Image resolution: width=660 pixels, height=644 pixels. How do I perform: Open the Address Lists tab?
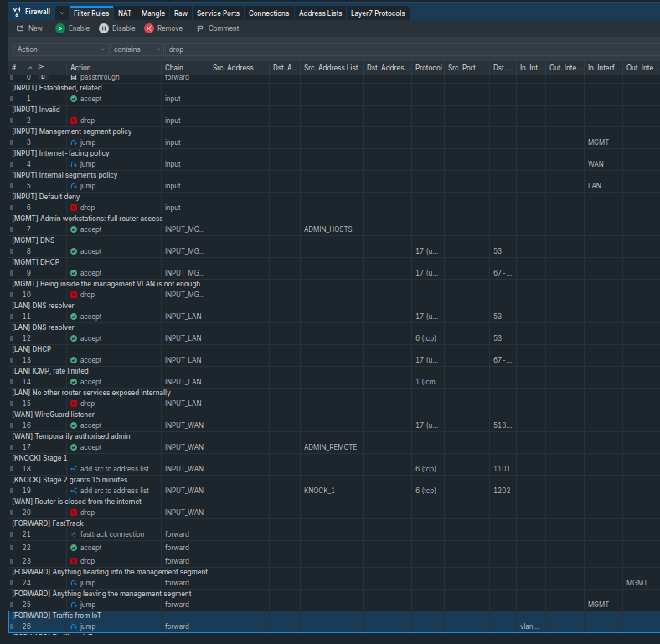[320, 13]
